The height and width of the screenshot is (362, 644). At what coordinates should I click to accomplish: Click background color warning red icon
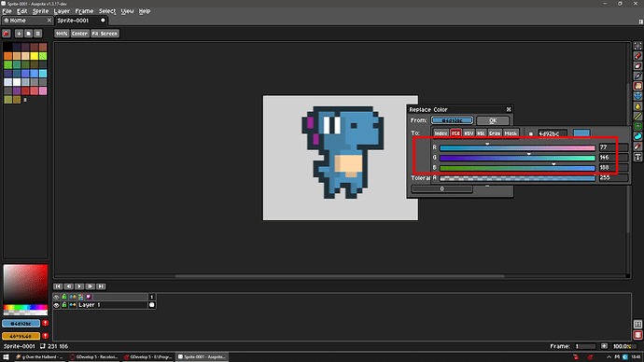[x=45, y=336]
